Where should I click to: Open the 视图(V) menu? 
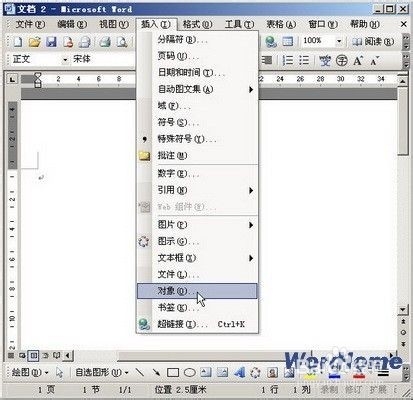pyautogui.click(x=114, y=24)
